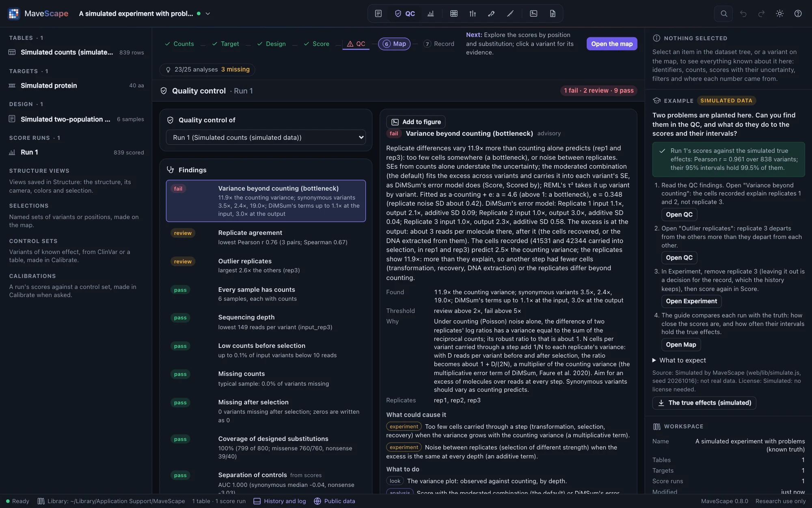Viewport: 812px width, 508px height.
Task: Open the table grid view icon
Action: 454,13
